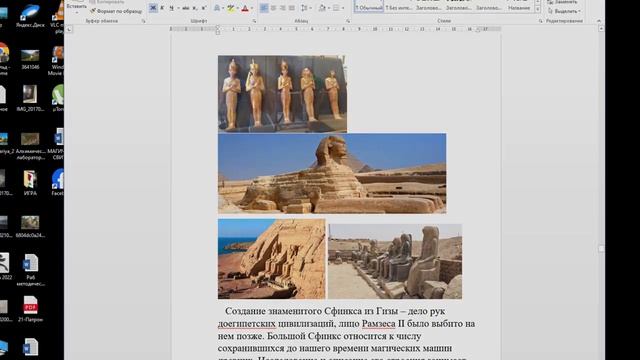Toggle underline formatting button
The image size is (640, 360).
tap(171, 8)
